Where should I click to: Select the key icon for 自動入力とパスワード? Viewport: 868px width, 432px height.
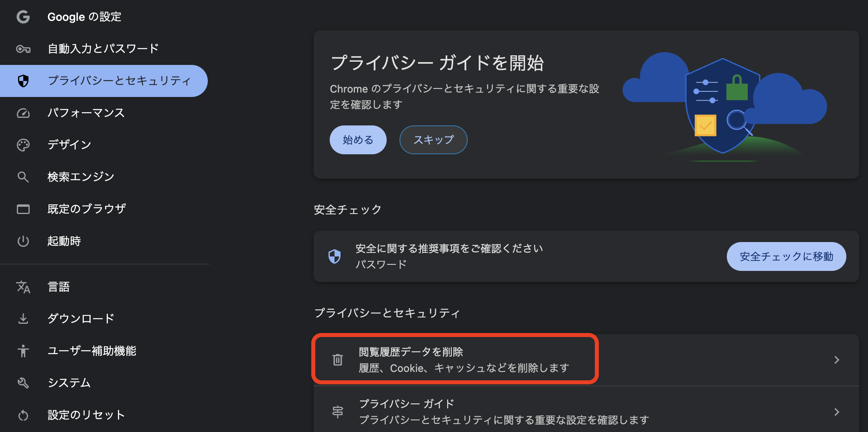(23, 48)
